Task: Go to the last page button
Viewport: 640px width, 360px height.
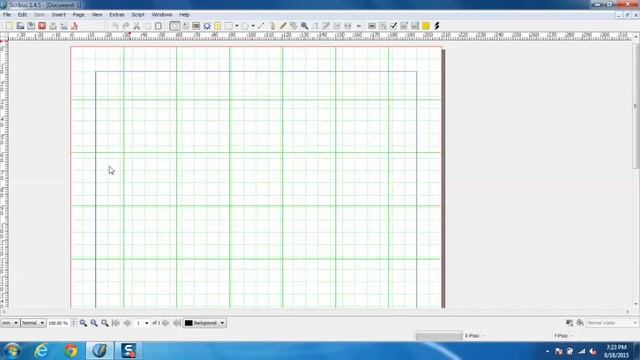Action: [x=176, y=323]
